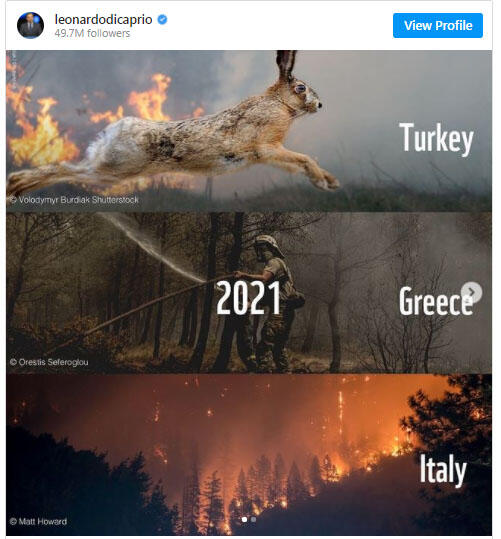
Task: Click the Italy label text
Action: click(443, 470)
